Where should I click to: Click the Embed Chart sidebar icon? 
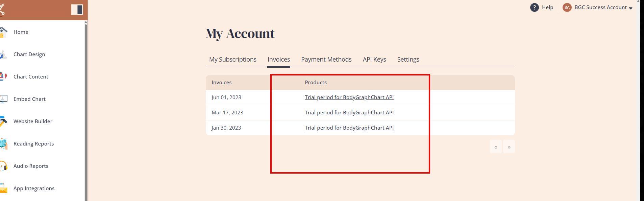3,99
